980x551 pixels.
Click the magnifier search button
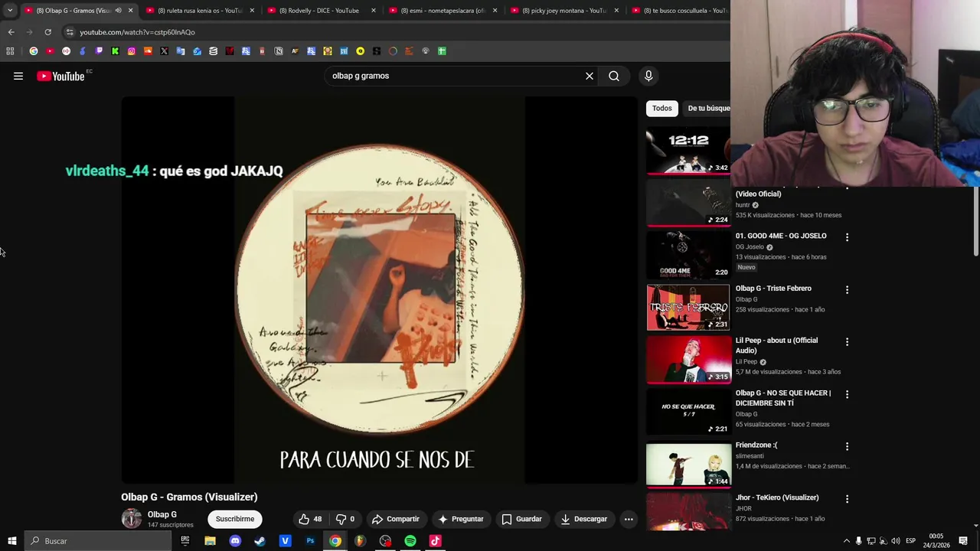(x=614, y=76)
